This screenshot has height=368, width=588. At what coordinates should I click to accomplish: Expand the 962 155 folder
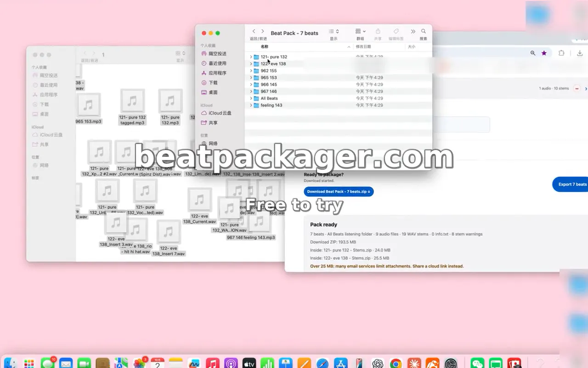(x=251, y=71)
